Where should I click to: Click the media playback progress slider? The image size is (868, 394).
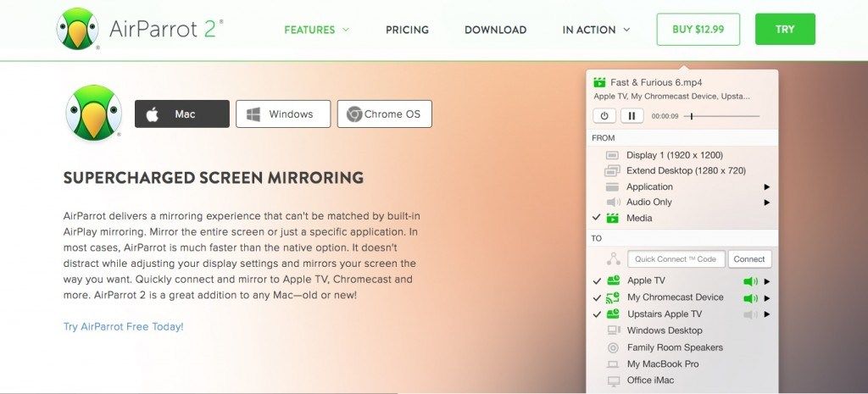721,116
